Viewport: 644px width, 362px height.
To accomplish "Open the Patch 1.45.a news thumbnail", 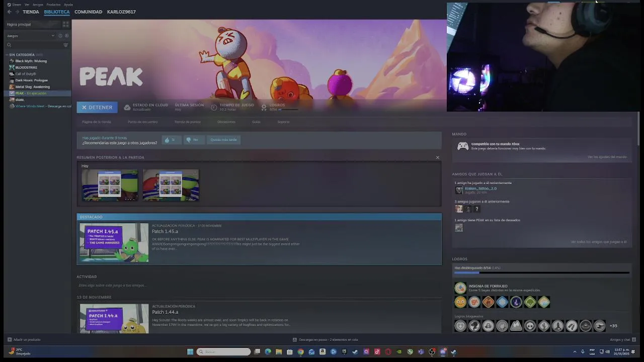I will point(114,243).
